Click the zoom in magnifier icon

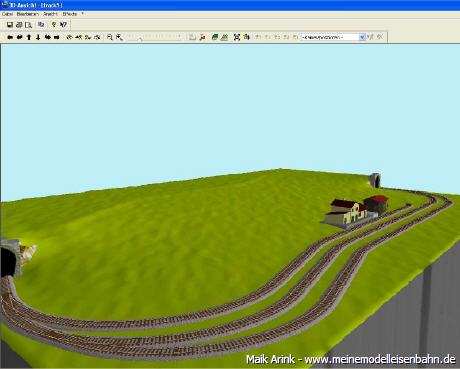(110, 37)
